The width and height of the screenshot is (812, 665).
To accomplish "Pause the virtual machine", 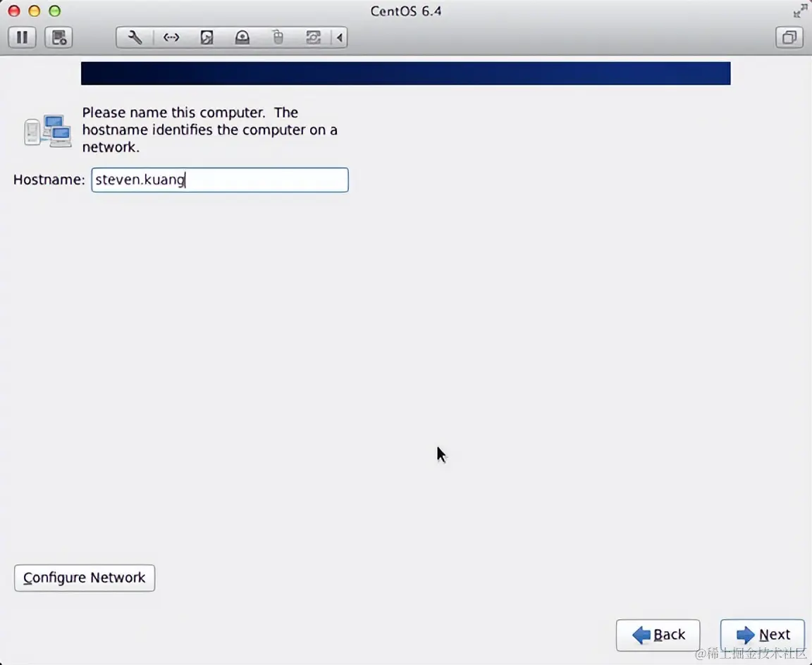I will pyautogui.click(x=23, y=37).
